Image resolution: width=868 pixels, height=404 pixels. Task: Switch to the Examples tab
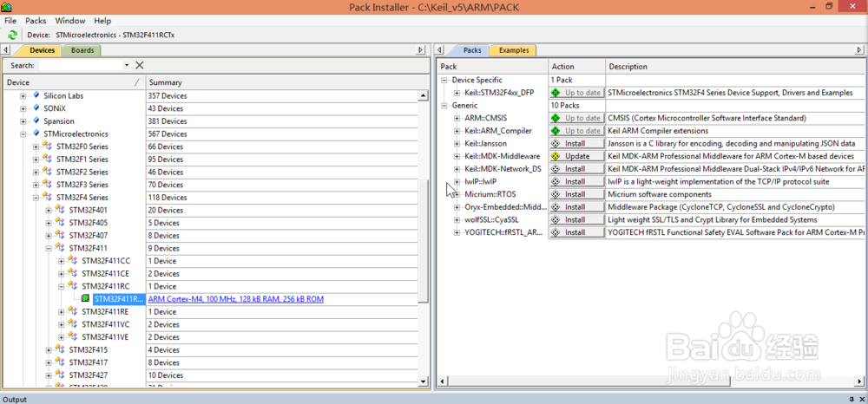(x=514, y=50)
